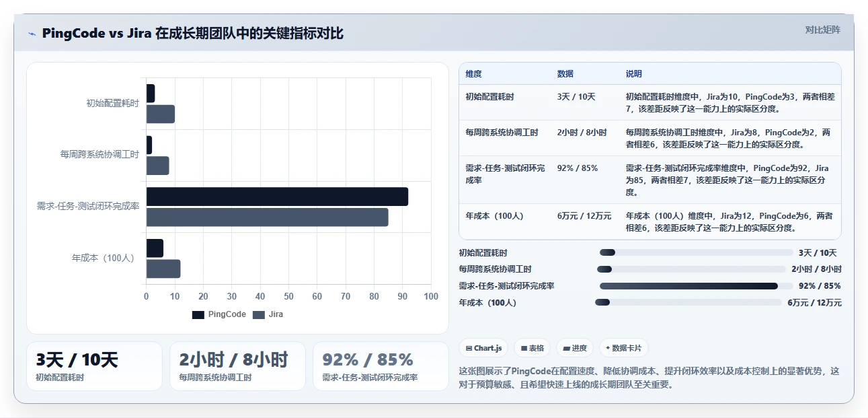This screenshot has height=418, width=868.
Task: Open the 2小时 / 8小时 data card
Action: click(x=237, y=366)
